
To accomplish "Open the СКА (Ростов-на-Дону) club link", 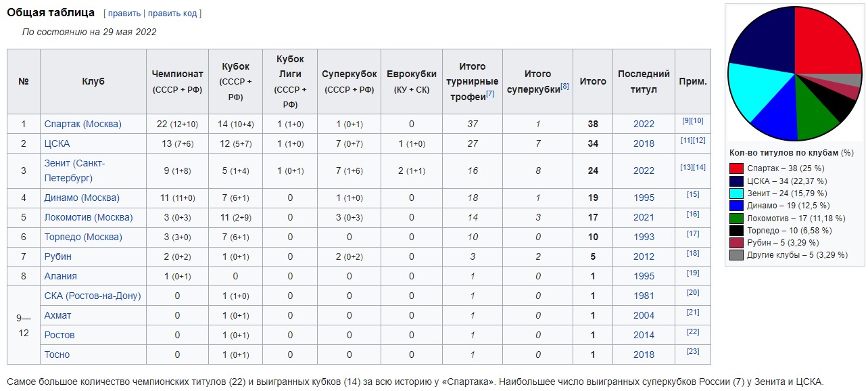I will 93,296.
